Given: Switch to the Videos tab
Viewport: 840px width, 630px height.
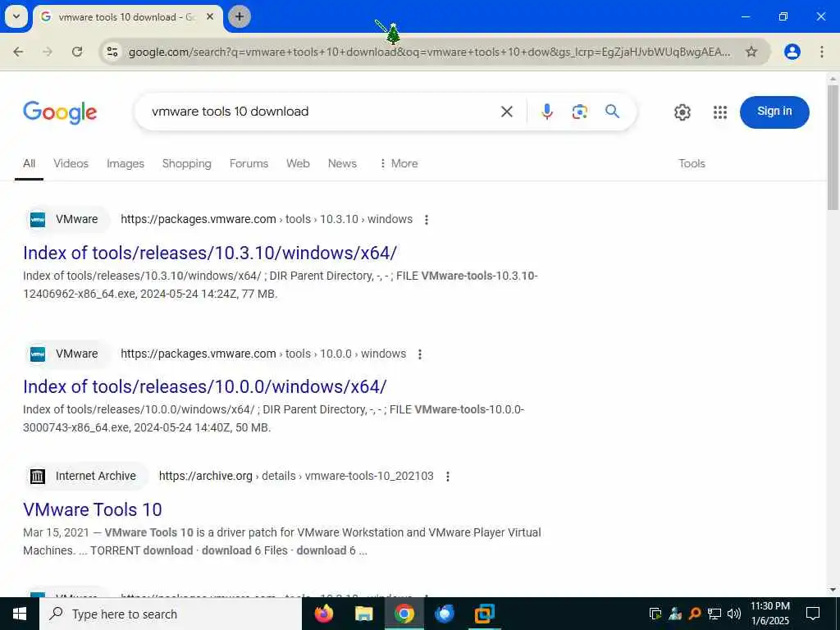Looking at the screenshot, I should (71, 163).
